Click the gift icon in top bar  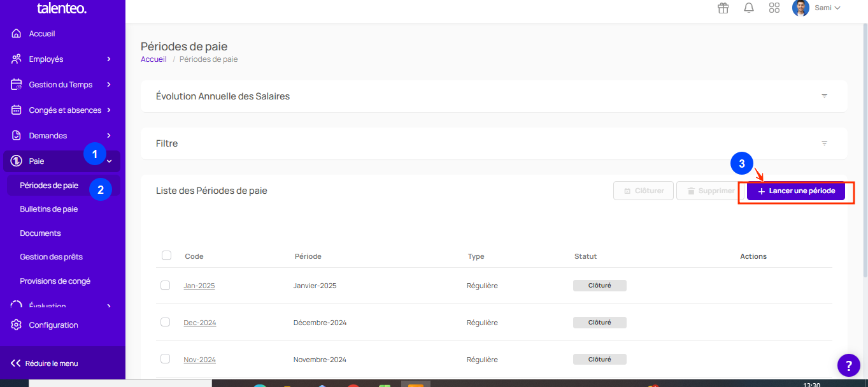pyautogui.click(x=723, y=8)
